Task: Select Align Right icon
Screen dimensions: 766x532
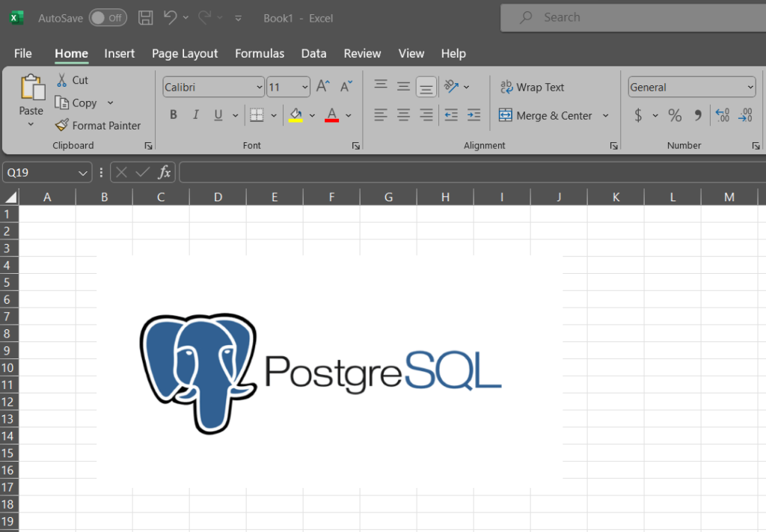Action: coord(426,114)
